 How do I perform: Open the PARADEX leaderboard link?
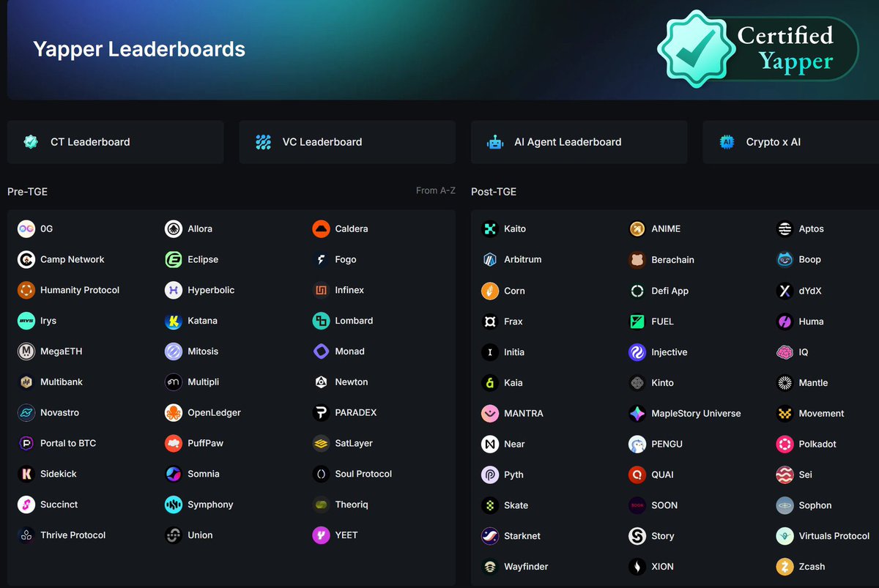pos(344,413)
